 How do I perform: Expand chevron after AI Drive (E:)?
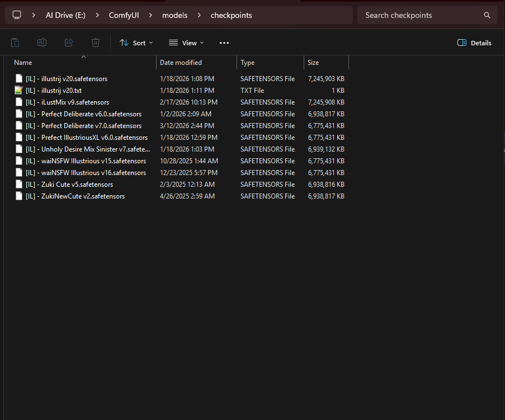[x=97, y=15]
